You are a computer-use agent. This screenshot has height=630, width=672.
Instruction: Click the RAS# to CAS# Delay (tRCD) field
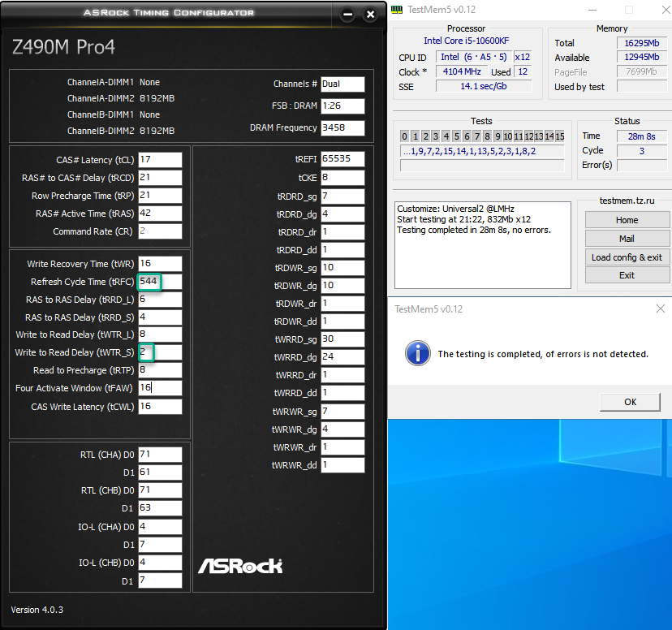click(x=160, y=178)
